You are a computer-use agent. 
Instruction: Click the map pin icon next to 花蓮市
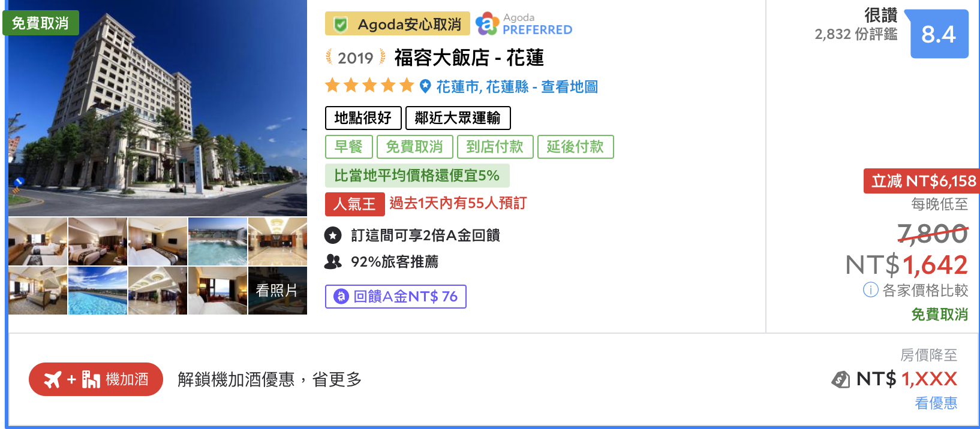point(425,86)
